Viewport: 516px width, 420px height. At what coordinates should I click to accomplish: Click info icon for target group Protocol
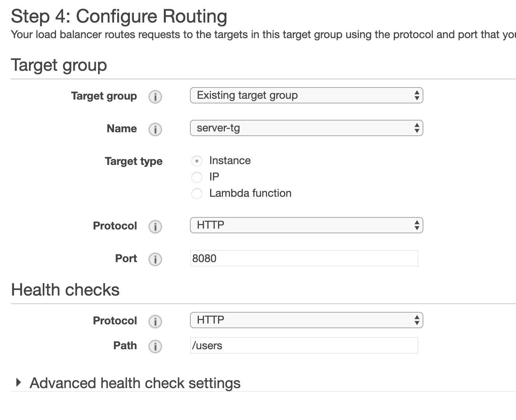[155, 226]
